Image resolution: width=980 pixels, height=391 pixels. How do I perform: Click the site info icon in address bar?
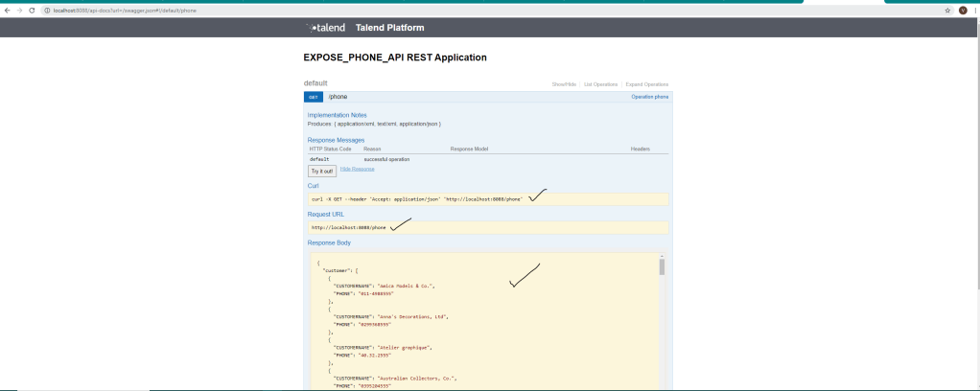(44, 10)
